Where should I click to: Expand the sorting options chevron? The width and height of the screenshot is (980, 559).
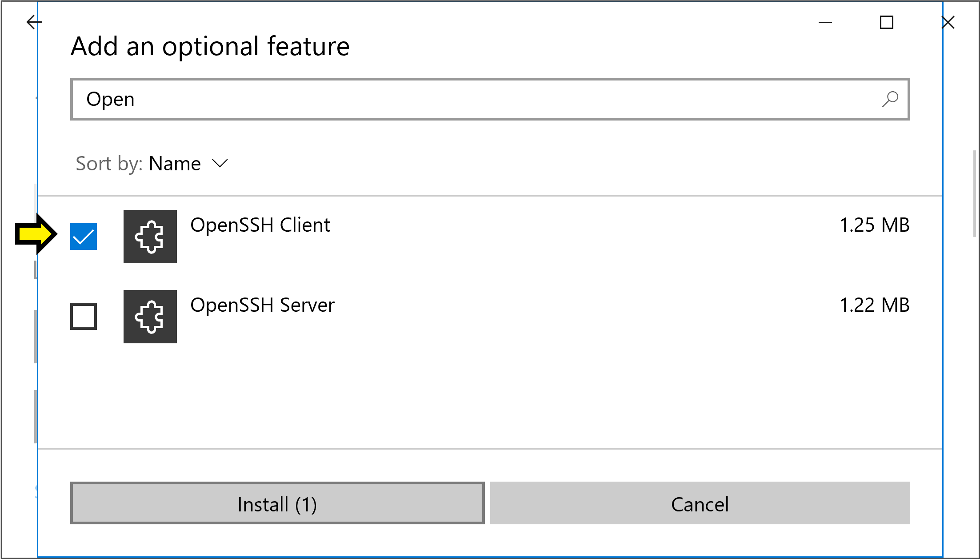point(220,163)
